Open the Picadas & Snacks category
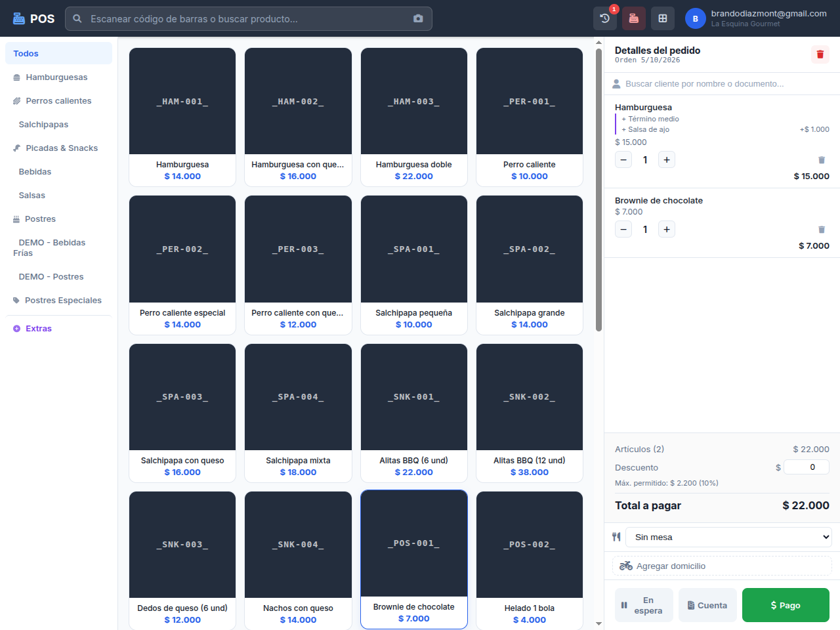The image size is (840, 630). pos(58,148)
